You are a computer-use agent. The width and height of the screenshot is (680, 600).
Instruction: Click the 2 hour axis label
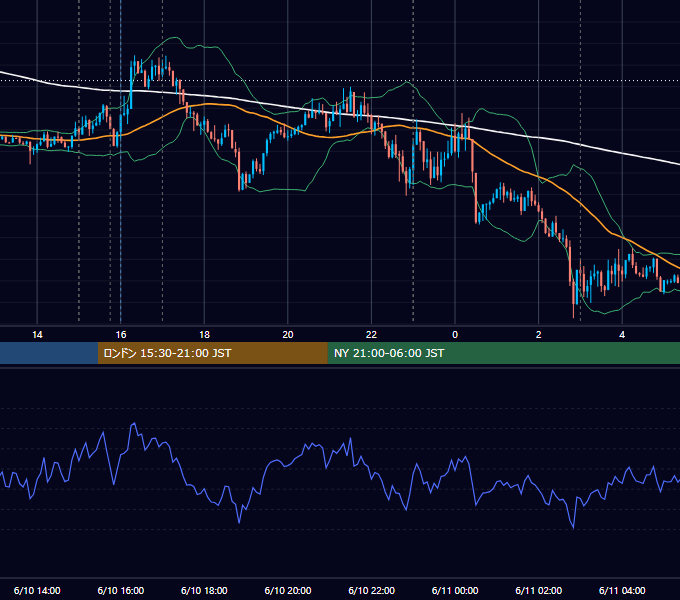tap(538, 335)
